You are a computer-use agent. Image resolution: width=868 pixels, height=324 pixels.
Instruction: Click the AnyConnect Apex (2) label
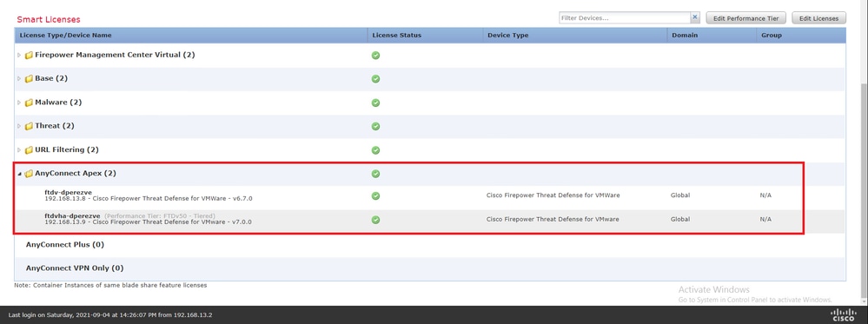click(x=76, y=174)
